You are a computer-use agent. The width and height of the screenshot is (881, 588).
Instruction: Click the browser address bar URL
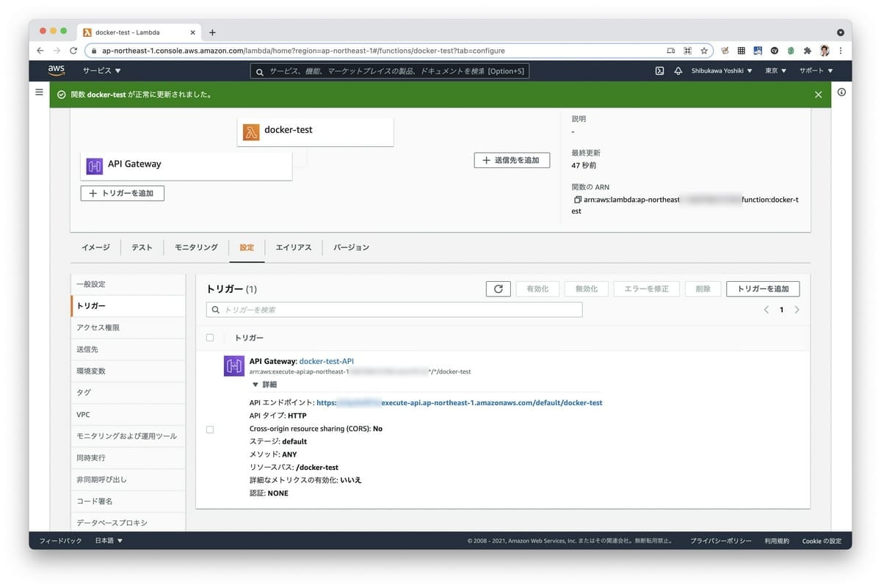(x=303, y=51)
